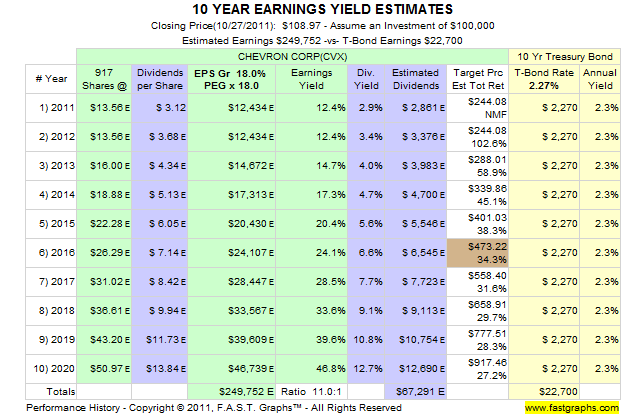The height and width of the screenshot is (418, 633).
Task: Click the 39.6% earnings yield cell
Action: click(311, 340)
